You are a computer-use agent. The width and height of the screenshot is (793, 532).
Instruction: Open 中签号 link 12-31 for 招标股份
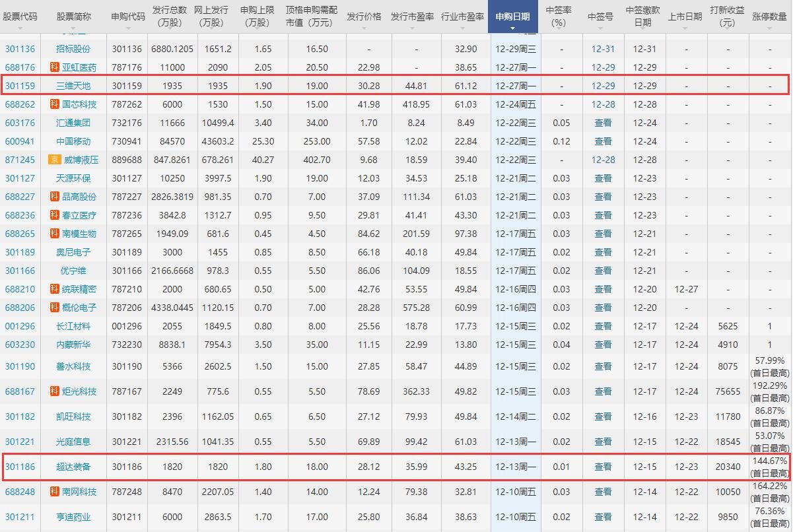click(x=603, y=49)
